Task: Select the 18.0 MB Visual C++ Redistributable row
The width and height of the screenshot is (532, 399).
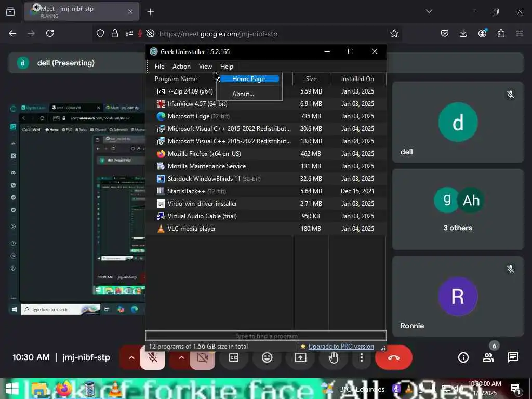Action: 266,141
